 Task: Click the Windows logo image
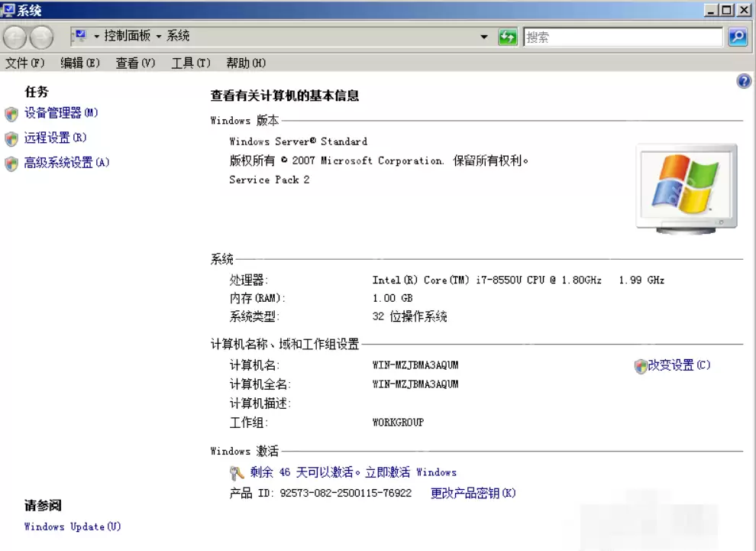[685, 183]
